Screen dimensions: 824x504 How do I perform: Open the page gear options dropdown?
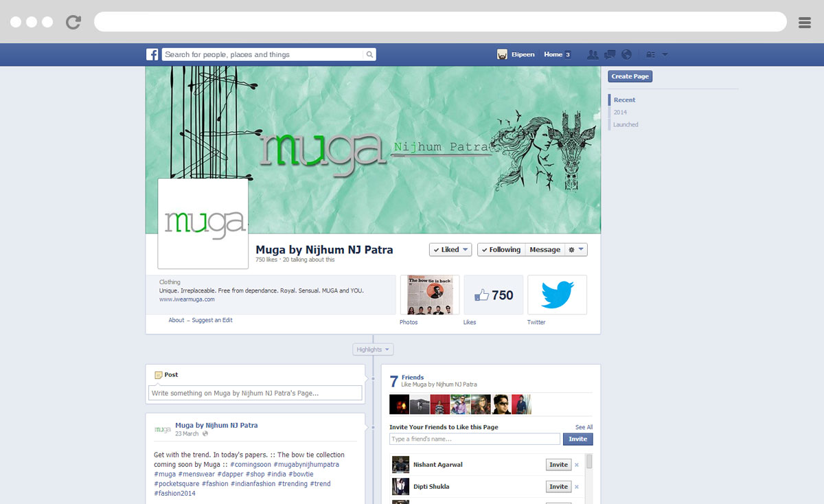click(x=576, y=250)
